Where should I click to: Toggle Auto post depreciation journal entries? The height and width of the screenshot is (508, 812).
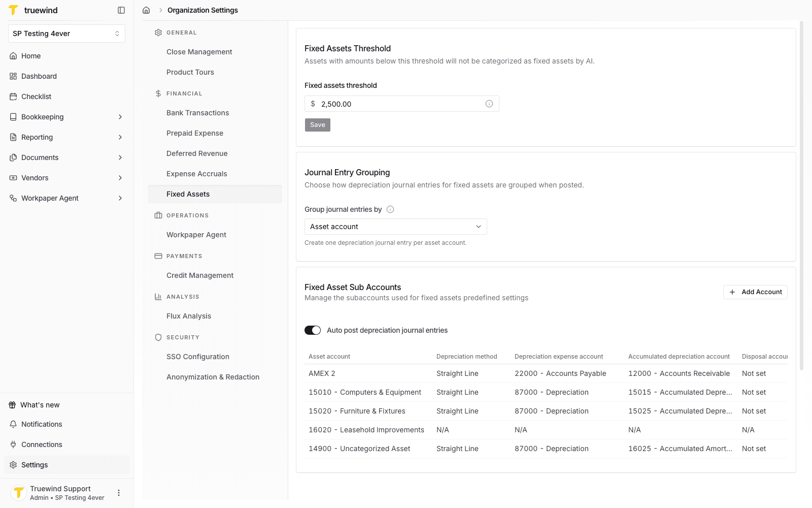pyautogui.click(x=313, y=330)
